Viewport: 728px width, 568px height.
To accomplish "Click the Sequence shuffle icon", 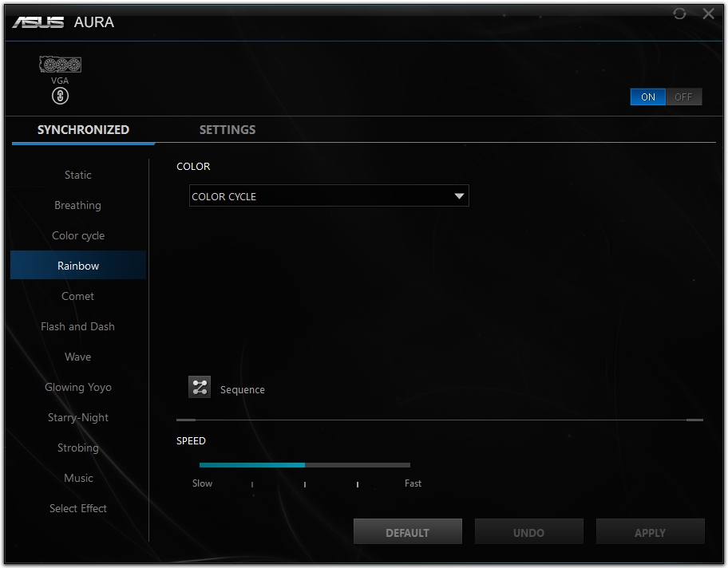I will (200, 387).
